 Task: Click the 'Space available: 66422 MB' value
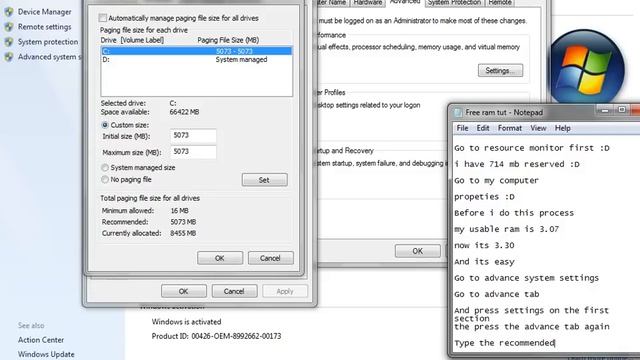click(x=184, y=112)
